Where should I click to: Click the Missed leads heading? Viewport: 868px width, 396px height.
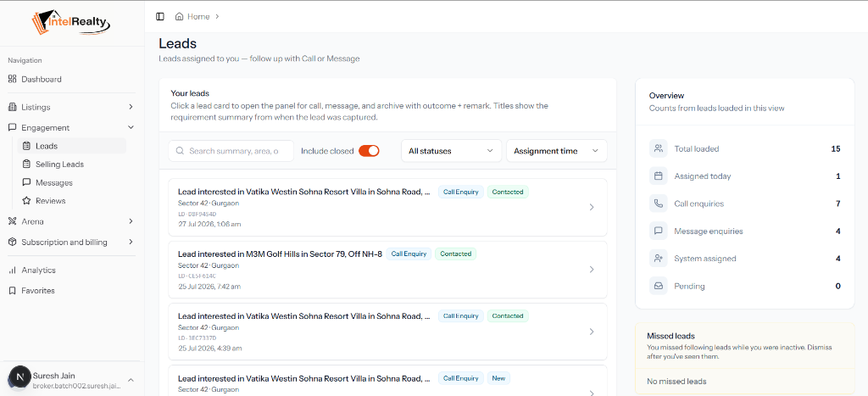pos(671,336)
